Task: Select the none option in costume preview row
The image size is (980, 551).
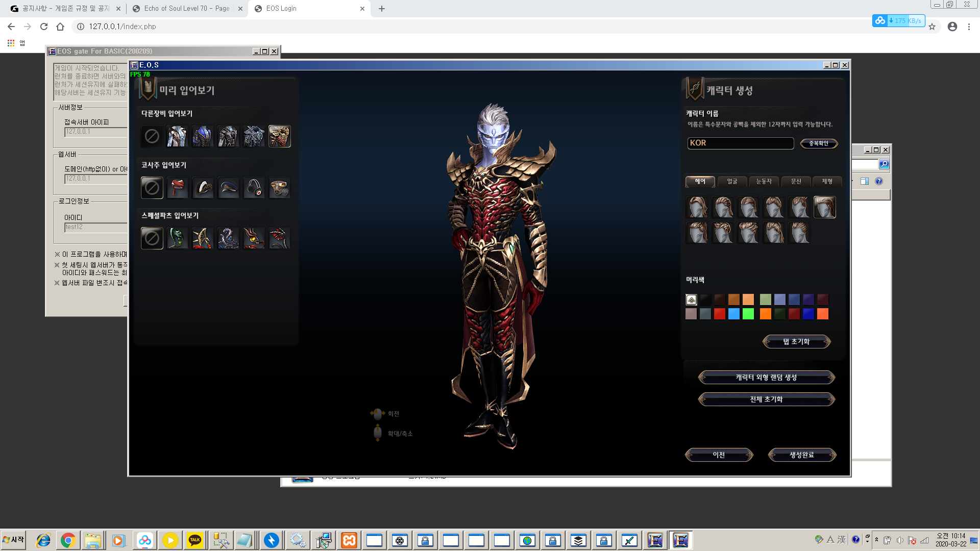Action: tap(152, 188)
